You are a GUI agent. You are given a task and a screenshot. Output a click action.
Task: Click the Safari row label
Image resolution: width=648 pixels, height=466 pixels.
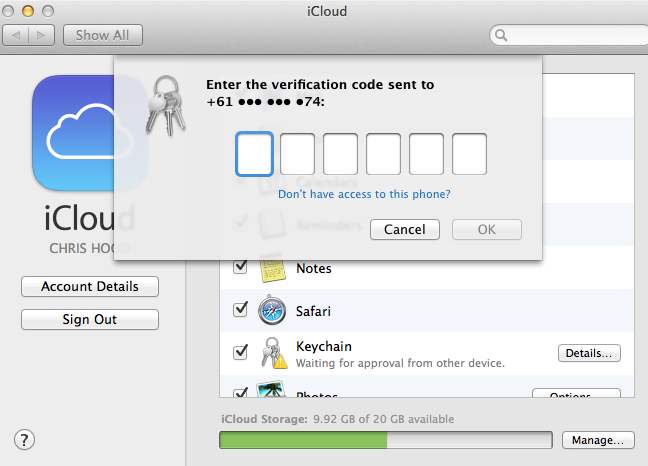tap(313, 311)
